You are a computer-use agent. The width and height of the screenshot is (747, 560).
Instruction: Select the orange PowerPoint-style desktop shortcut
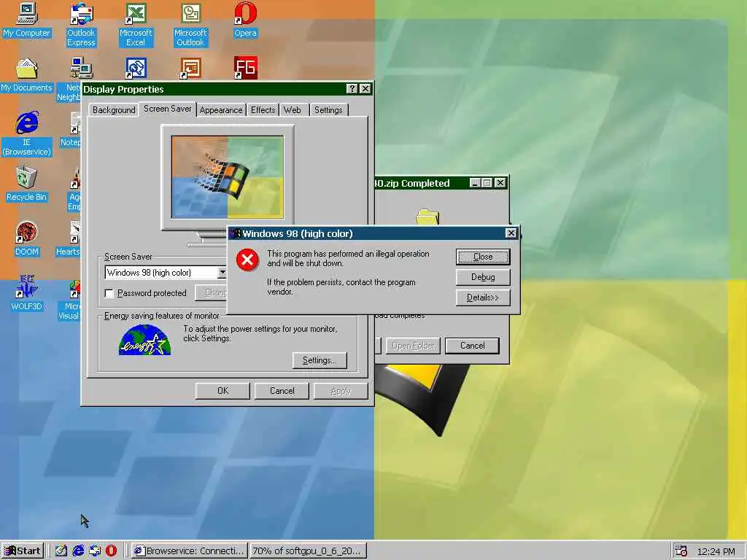[190, 68]
